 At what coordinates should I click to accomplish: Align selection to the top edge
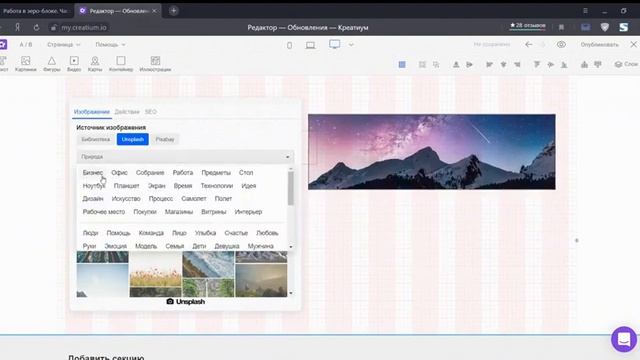537,64
